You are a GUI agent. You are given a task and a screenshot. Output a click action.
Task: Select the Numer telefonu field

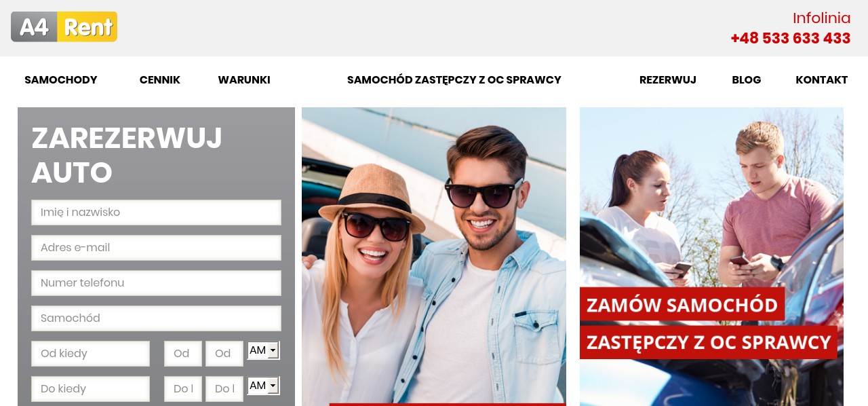(156, 283)
